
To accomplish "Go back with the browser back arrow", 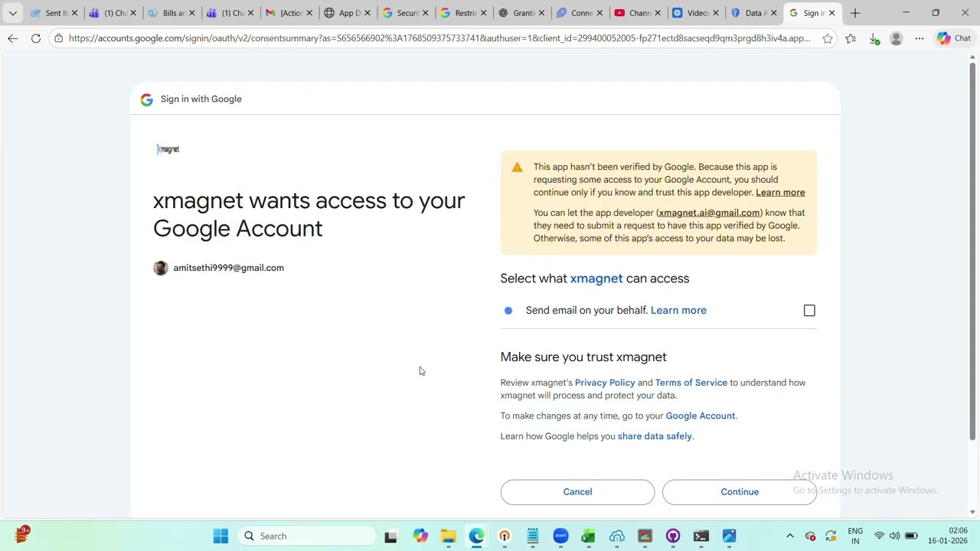I will click(12, 38).
